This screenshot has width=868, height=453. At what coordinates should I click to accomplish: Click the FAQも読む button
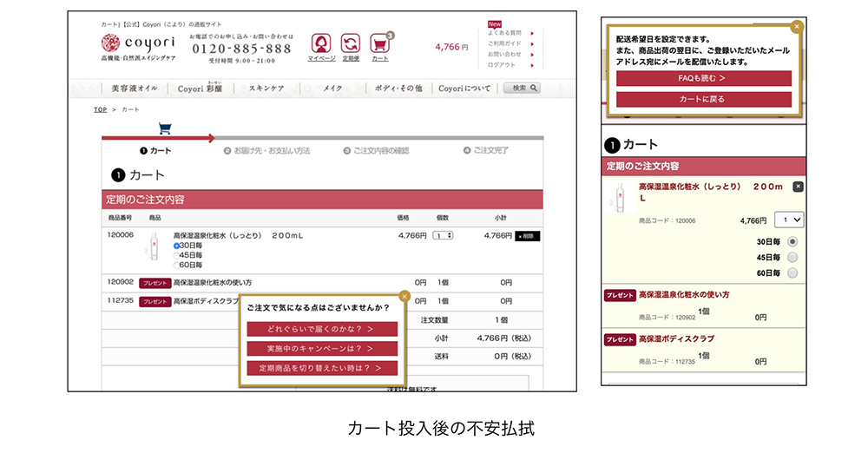click(x=704, y=78)
